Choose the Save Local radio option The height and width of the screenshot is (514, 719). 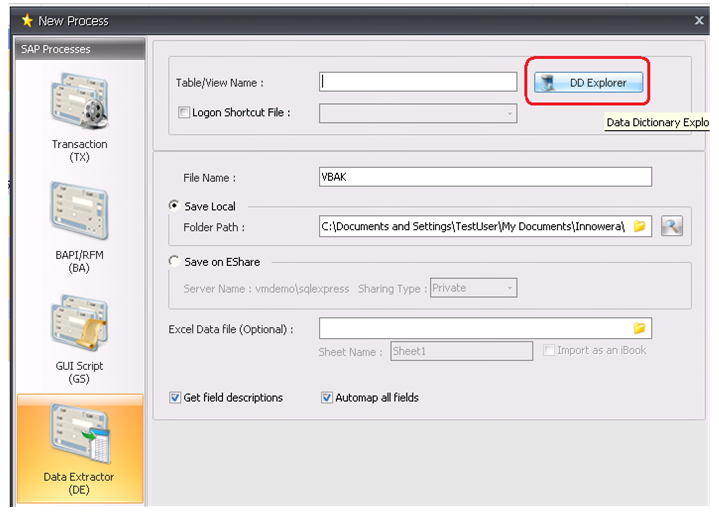pos(175,206)
